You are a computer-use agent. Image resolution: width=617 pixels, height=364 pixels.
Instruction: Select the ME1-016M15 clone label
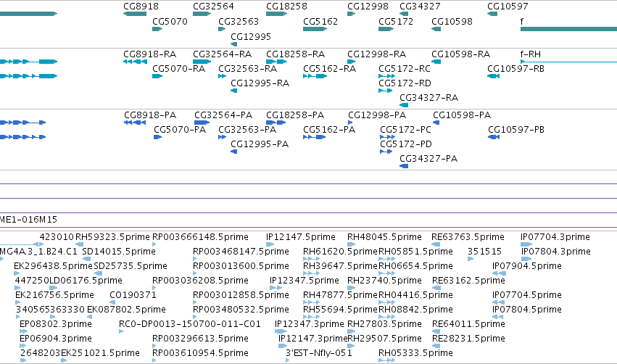[28, 220]
